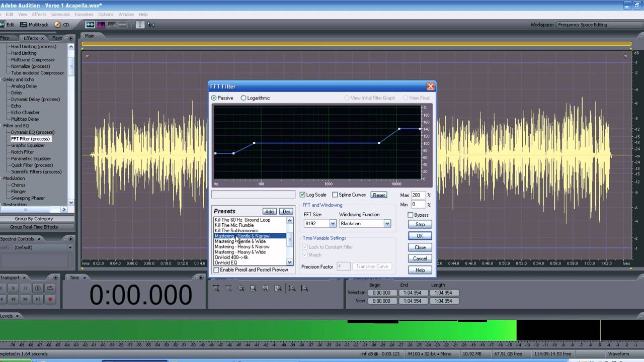Uncheck the Log Scale checkbox

click(x=302, y=195)
